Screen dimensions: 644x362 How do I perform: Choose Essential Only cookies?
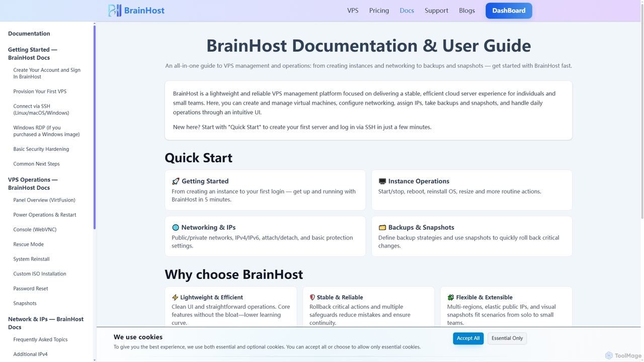[507, 338]
